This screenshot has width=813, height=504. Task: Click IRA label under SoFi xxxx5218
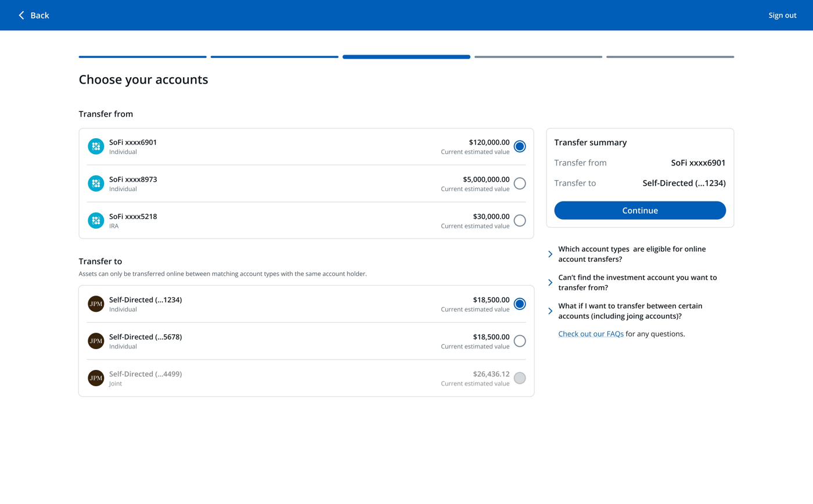click(114, 226)
